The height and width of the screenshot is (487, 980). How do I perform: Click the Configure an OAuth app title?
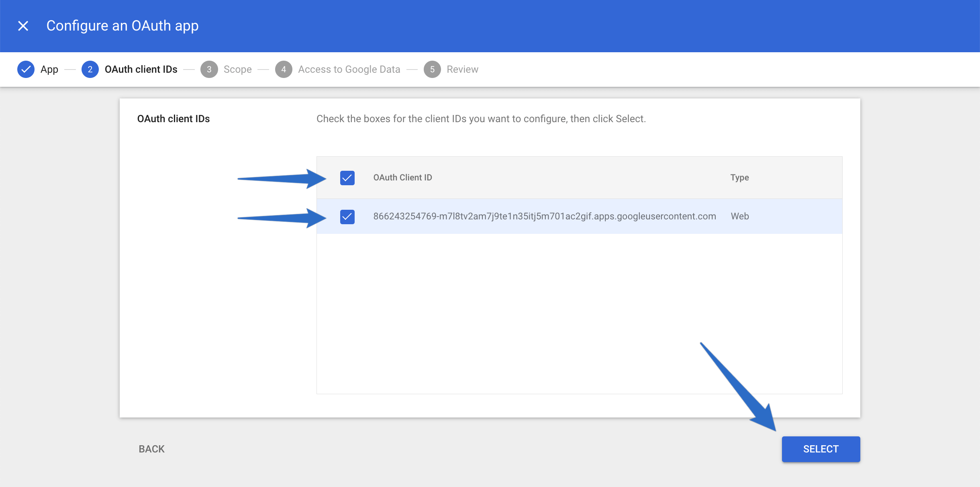(x=122, y=26)
